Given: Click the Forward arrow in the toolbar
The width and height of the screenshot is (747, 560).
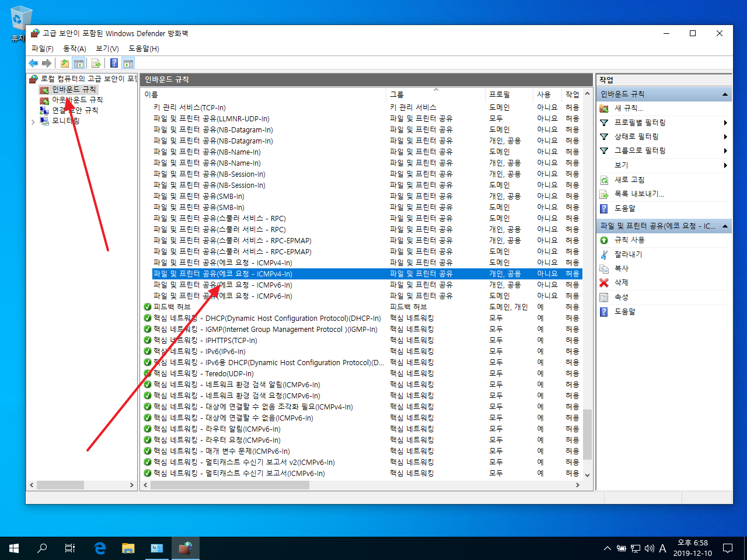Looking at the screenshot, I should 47,63.
